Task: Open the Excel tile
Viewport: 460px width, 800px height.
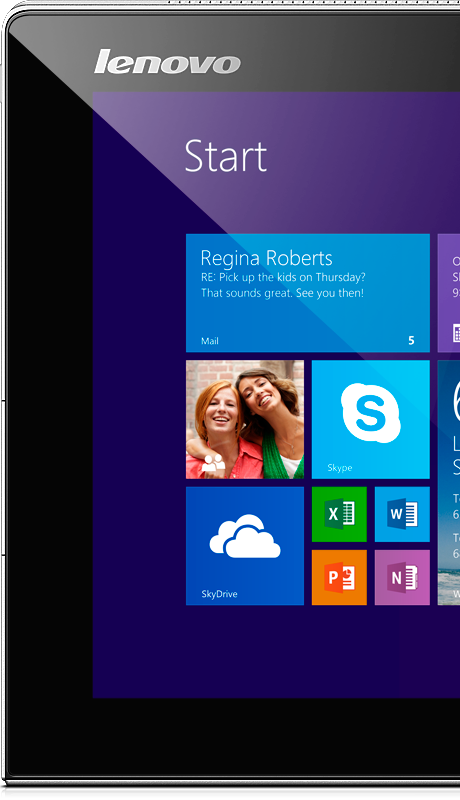Action: pyautogui.click(x=339, y=514)
